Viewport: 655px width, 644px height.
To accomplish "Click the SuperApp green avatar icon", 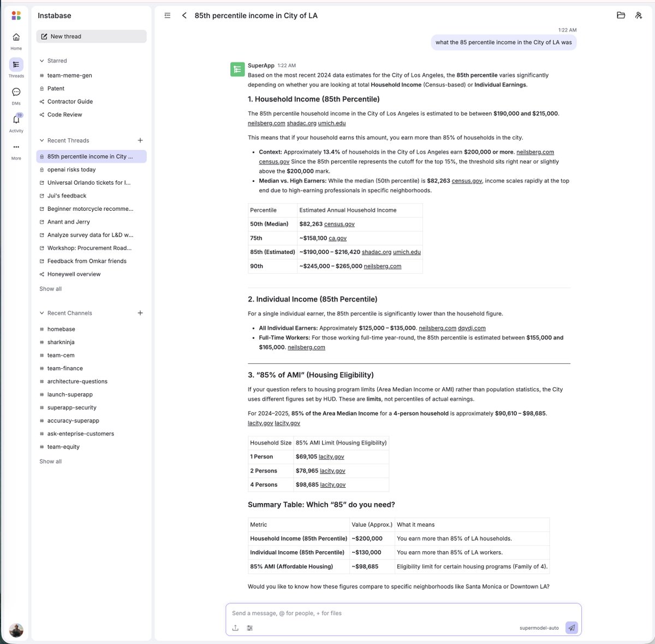I will (x=237, y=69).
